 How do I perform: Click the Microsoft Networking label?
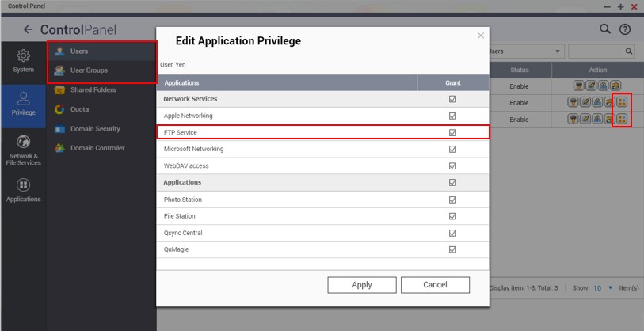193,149
